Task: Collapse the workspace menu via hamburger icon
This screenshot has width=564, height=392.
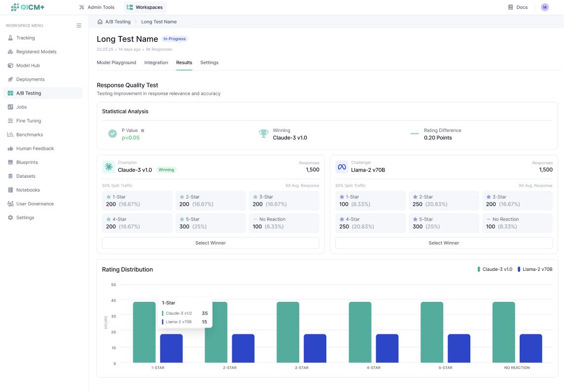Action: (79, 26)
